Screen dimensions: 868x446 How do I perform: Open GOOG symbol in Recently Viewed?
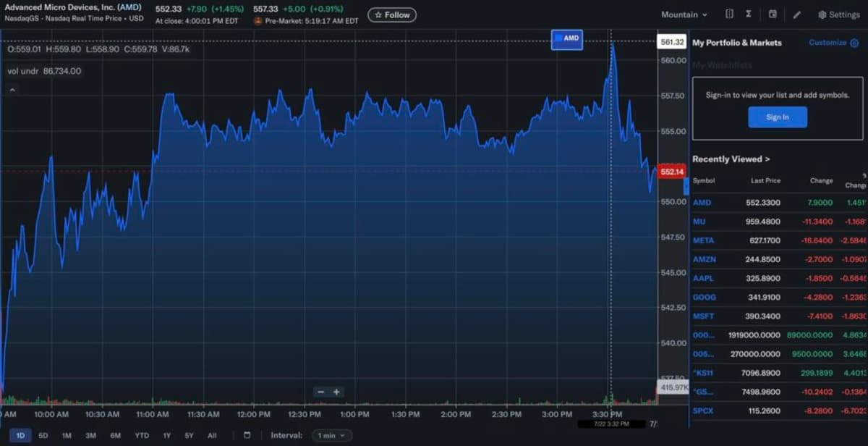pos(704,297)
